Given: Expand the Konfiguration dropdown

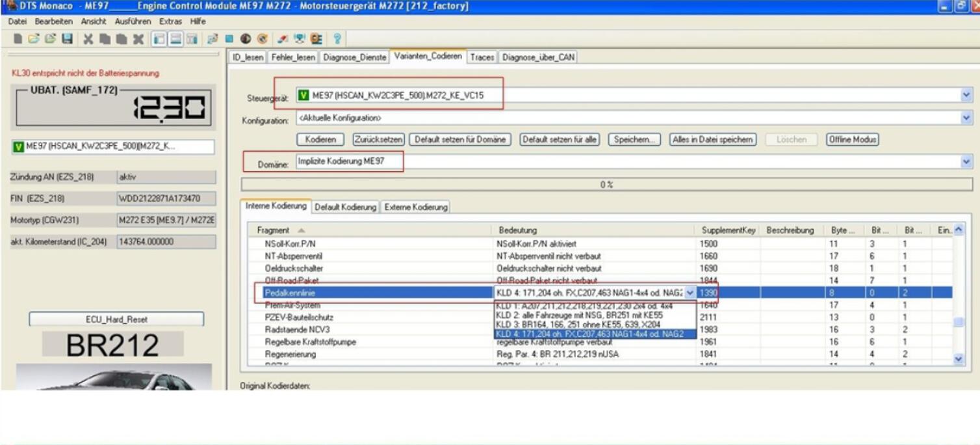Looking at the screenshot, I should 966,118.
